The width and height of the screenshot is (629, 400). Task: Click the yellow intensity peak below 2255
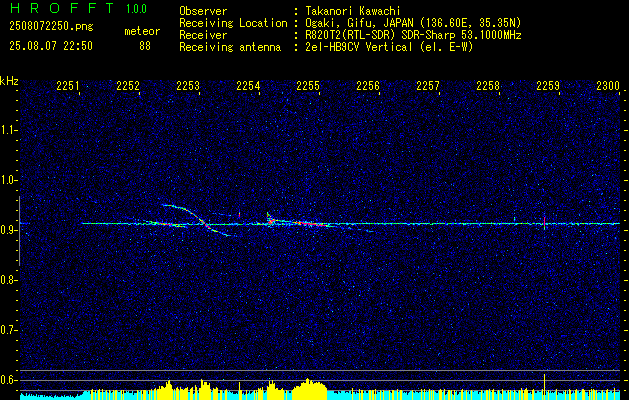309,389
